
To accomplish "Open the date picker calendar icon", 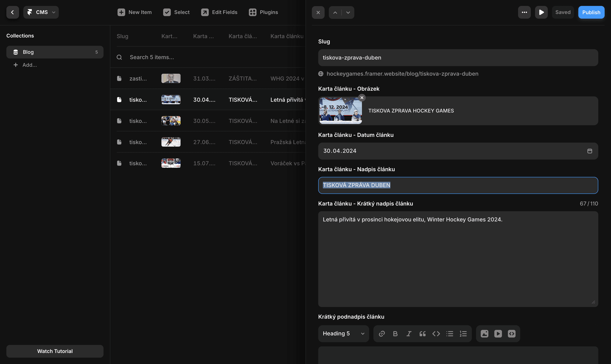I will [589, 151].
